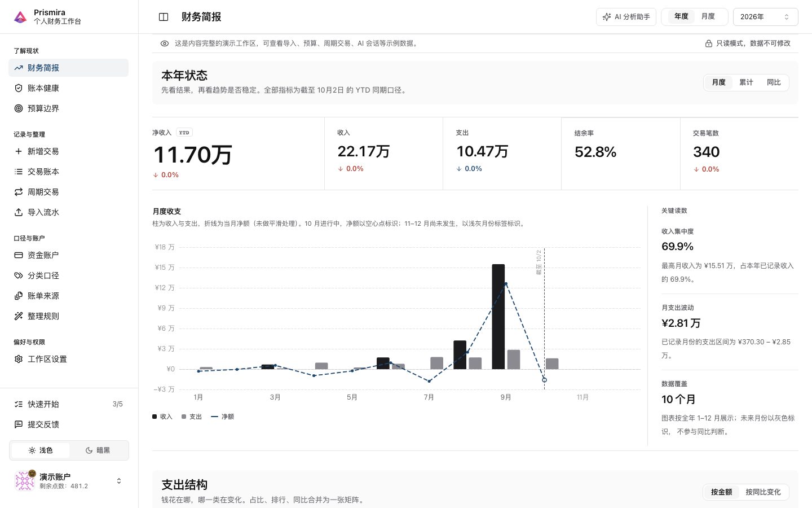The image size is (812, 508).
Task: Click the 快速开始 checklist icon
Action: click(x=19, y=404)
